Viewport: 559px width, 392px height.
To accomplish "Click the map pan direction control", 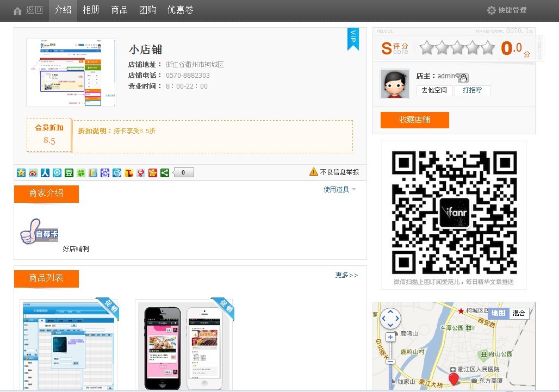I will pyautogui.click(x=390, y=318).
